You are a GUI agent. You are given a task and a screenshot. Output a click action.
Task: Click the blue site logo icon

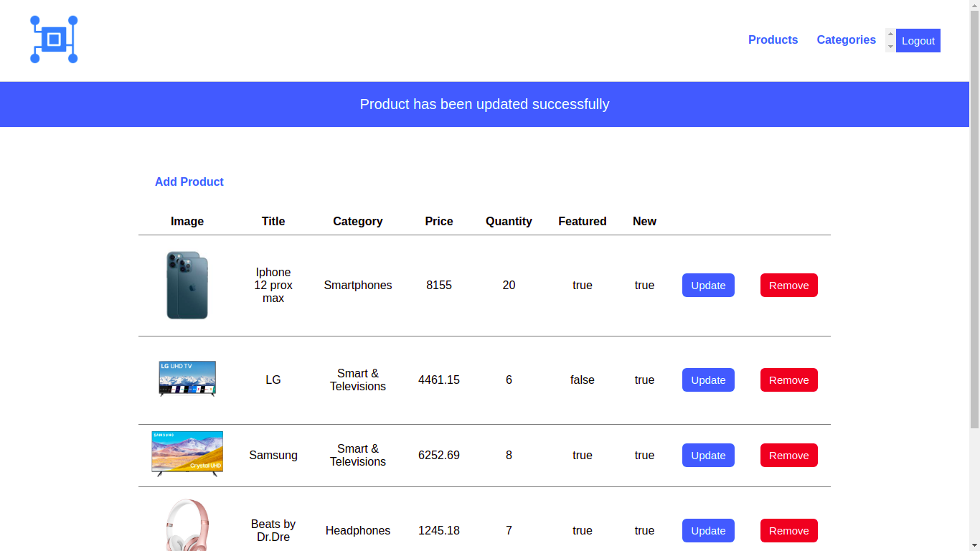54,39
